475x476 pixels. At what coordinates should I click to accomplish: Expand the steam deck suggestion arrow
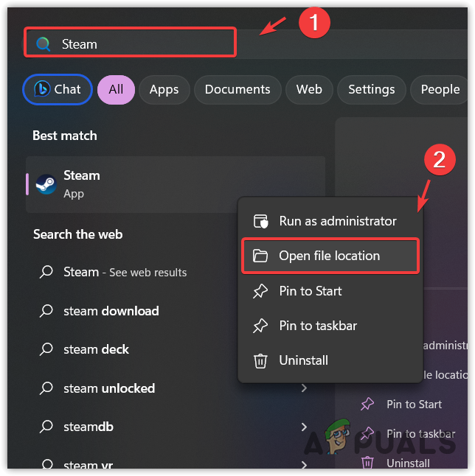pyautogui.click(x=304, y=349)
